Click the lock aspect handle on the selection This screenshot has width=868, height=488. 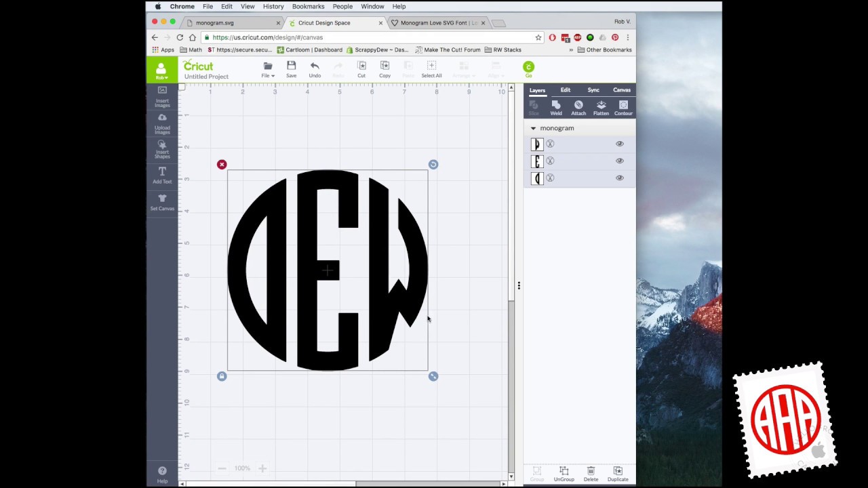pos(222,376)
